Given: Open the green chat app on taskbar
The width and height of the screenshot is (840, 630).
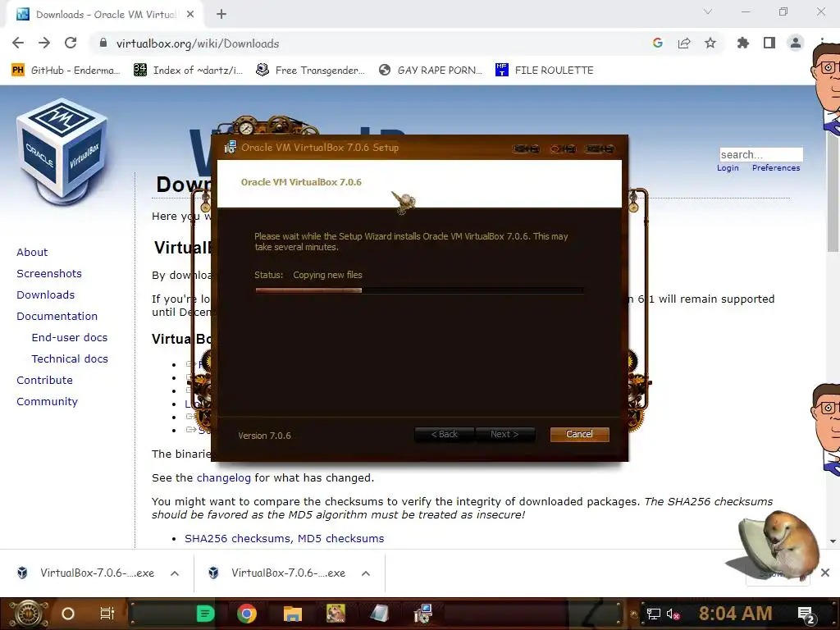Looking at the screenshot, I should (205, 614).
